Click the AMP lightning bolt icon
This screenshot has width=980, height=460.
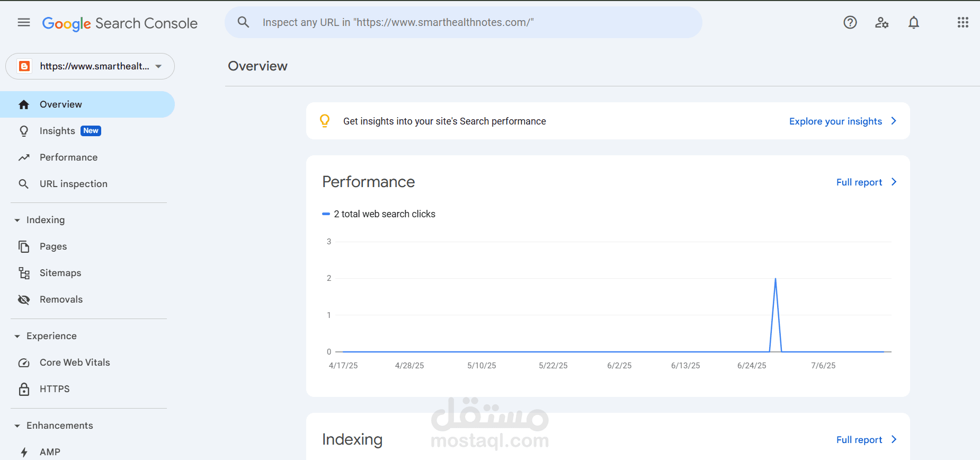(24, 452)
